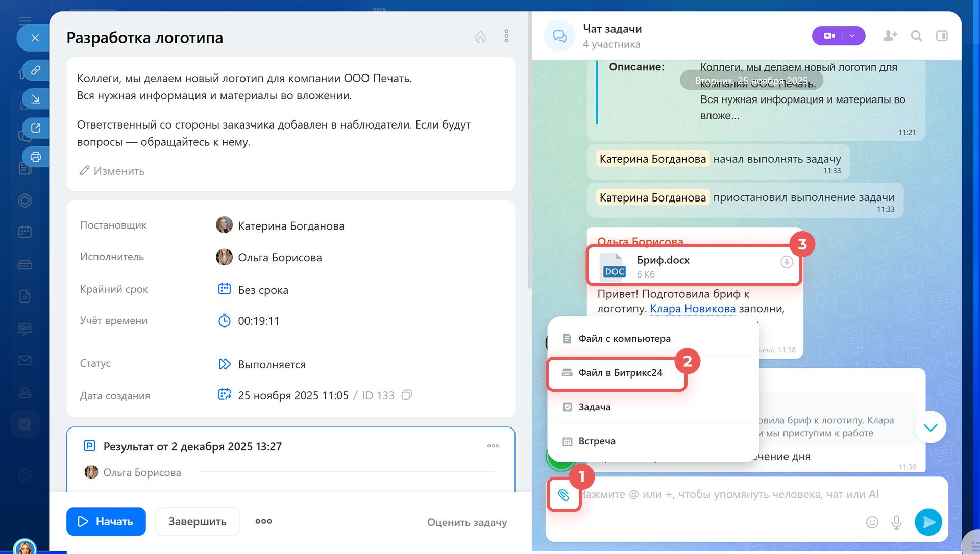Open the task three-dot options menu
Viewport: 980px width, 554px height.
506,36
